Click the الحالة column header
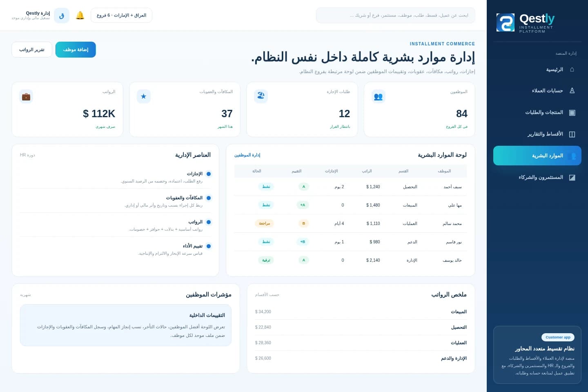Screen dimensions: 588x392 click(256, 171)
